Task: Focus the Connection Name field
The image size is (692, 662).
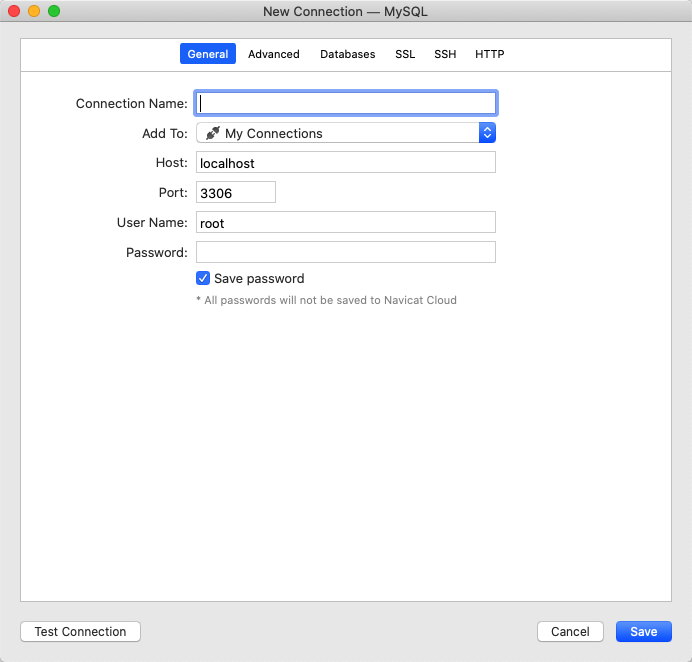Action: tap(346, 103)
